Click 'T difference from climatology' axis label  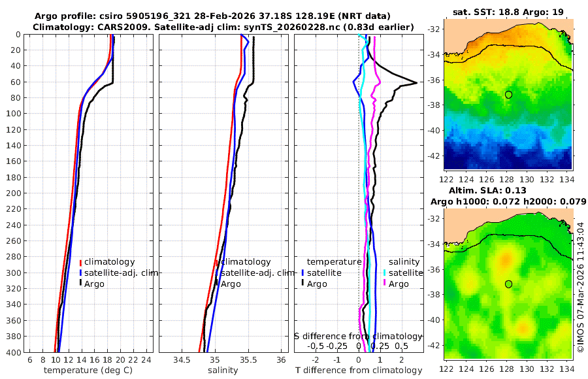pyautogui.click(x=359, y=371)
